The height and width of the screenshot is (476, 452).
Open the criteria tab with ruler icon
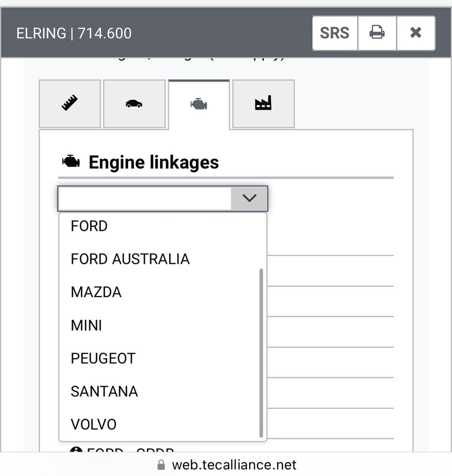pos(70,104)
